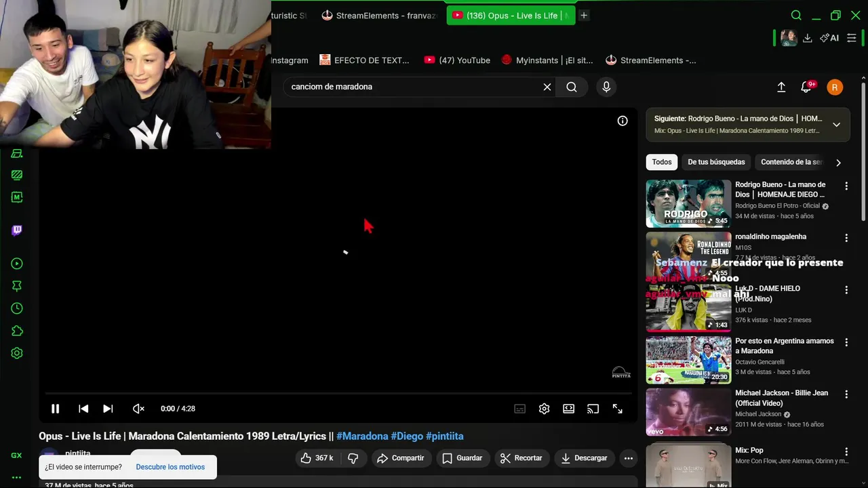Open options menu for Mix: Pop

point(846,451)
